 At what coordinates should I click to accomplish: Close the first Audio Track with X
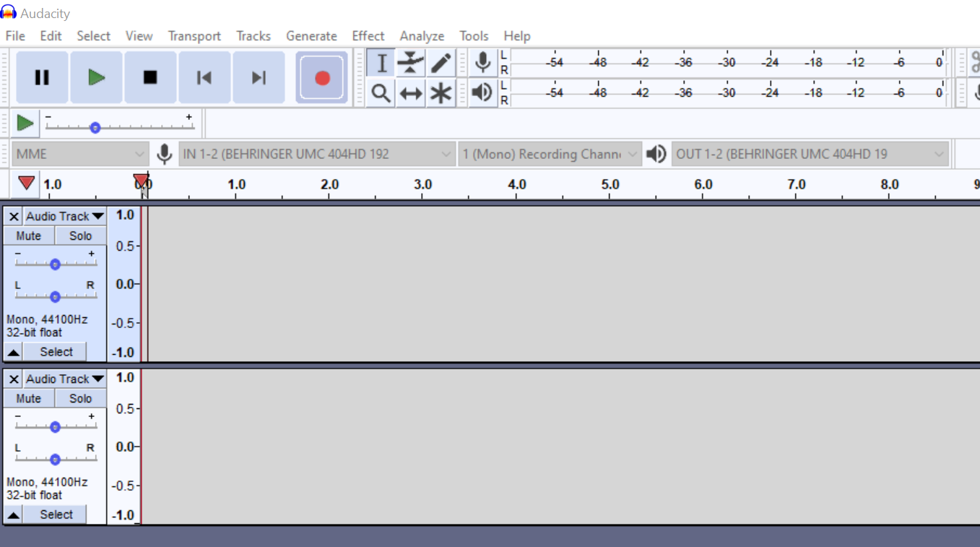(14, 216)
